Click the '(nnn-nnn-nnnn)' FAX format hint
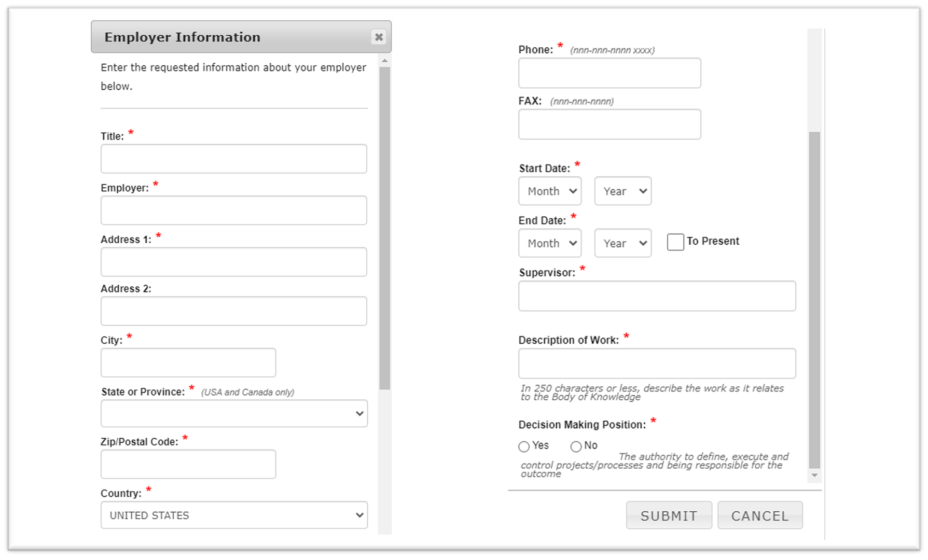The height and width of the screenshot is (560, 928). 581,102
